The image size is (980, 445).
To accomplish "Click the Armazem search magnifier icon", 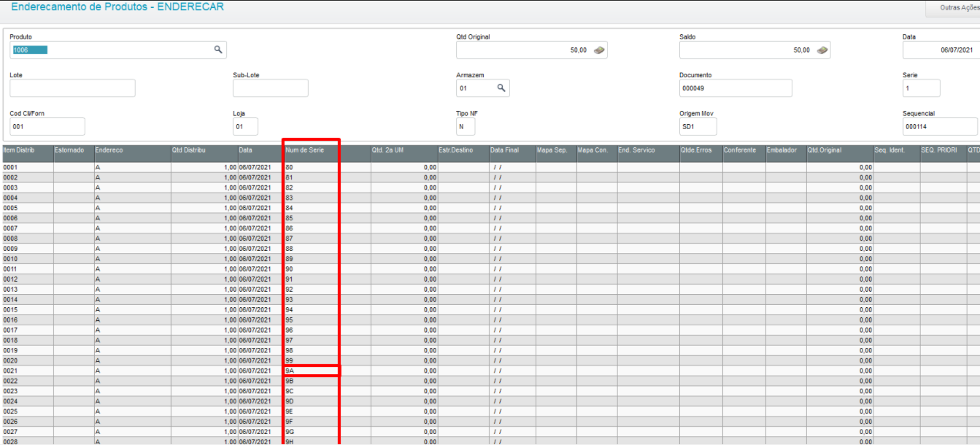I will (501, 88).
